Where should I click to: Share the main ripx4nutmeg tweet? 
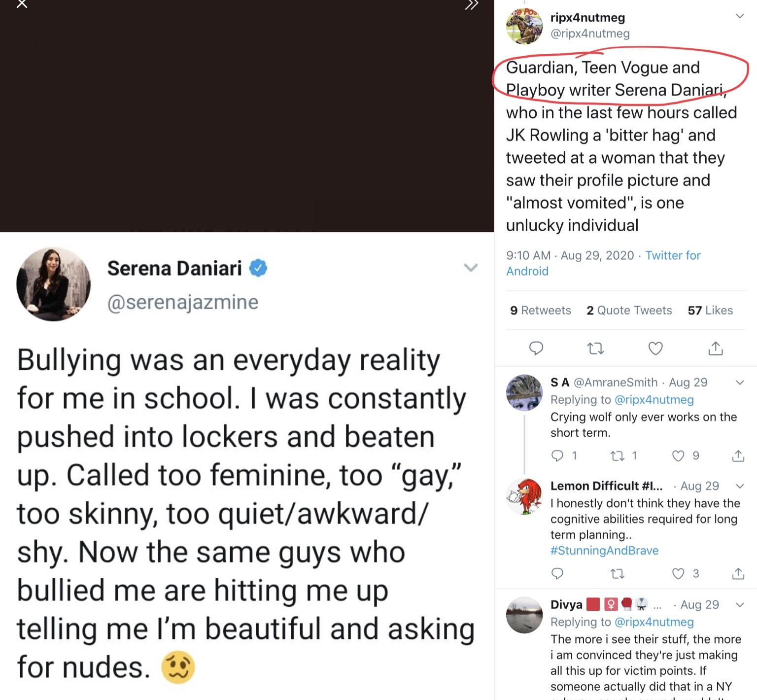pos(715,349)
